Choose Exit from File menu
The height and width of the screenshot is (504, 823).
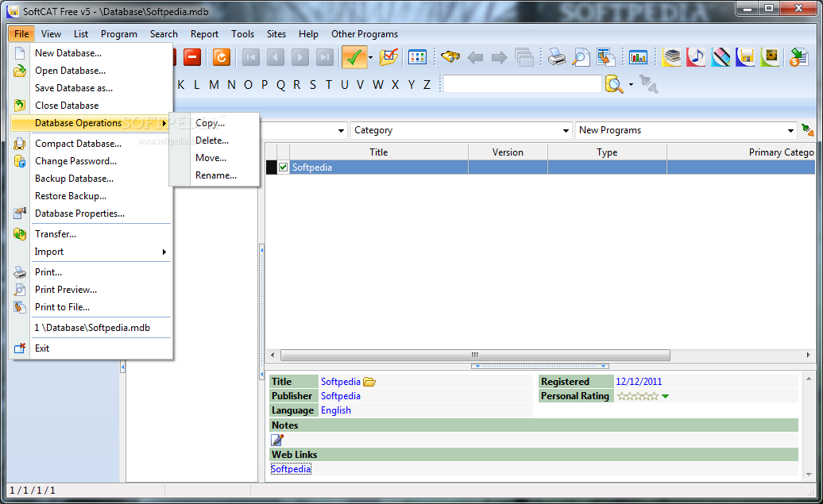click(x=91, y=348)
